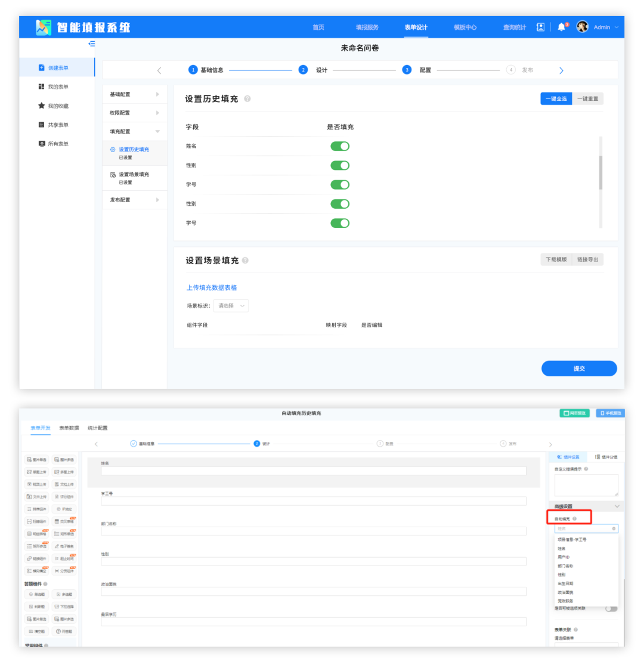
Task: Expand the 权限配置 section
Action: (x=135, y=113)
